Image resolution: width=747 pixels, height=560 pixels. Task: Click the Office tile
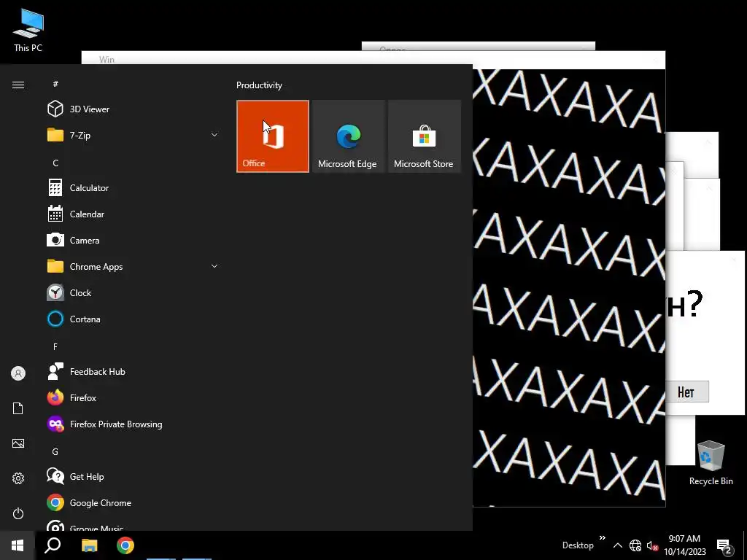click(273, 136)
